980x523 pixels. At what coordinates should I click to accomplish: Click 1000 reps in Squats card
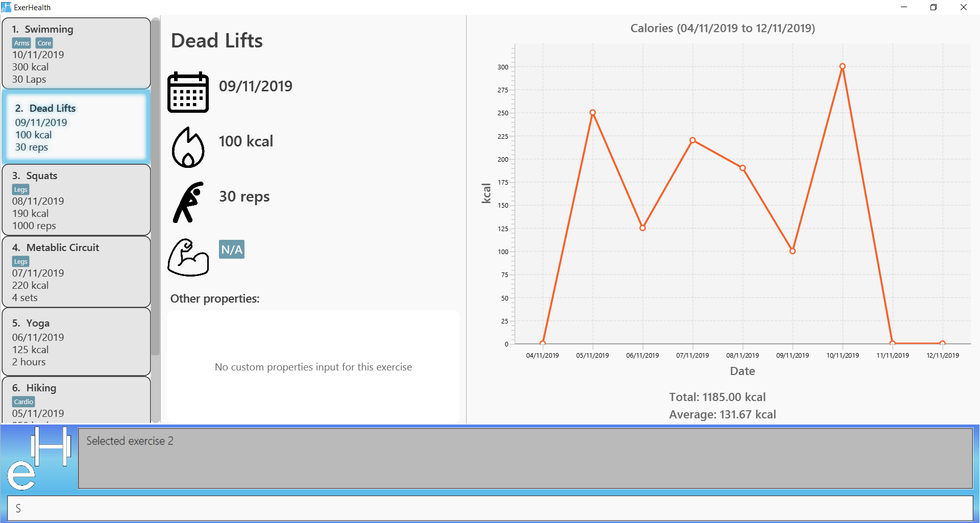34,226
